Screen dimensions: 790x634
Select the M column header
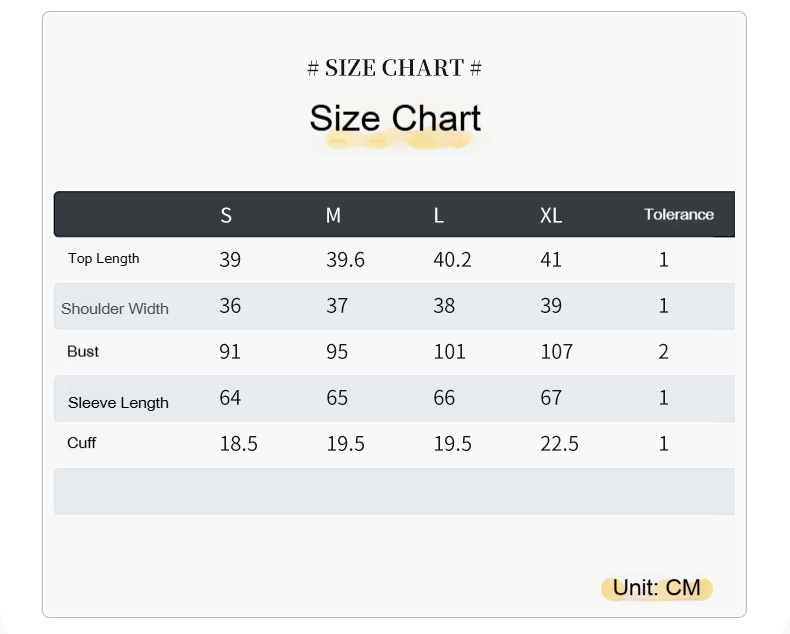(x=333, y=215)
